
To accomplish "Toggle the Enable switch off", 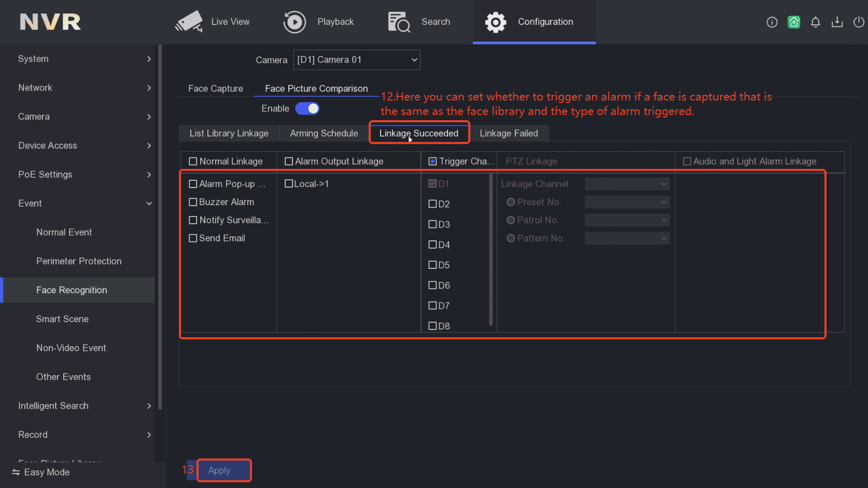I will 307,108.
